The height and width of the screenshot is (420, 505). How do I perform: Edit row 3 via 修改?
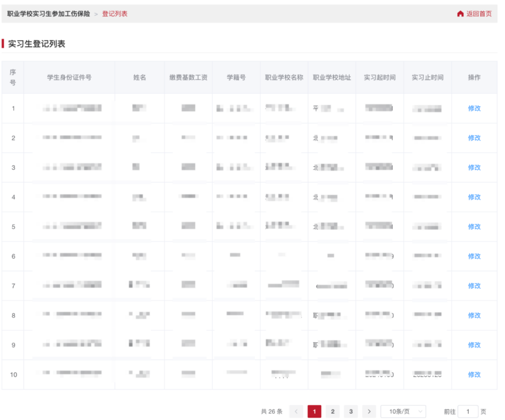point(474,167)
